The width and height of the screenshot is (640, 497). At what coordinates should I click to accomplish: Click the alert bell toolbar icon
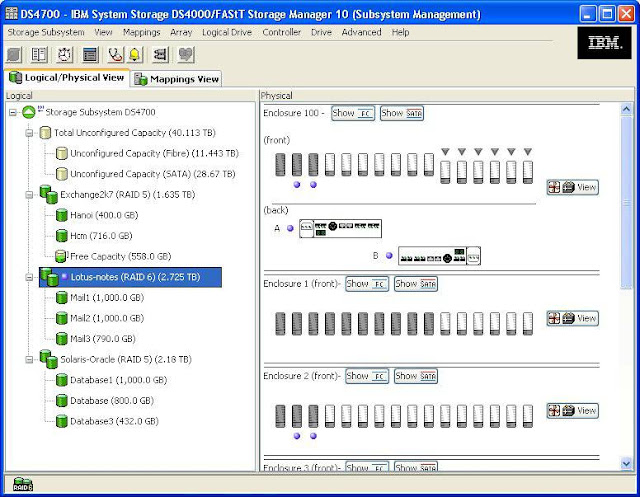(x=135, y=55)
